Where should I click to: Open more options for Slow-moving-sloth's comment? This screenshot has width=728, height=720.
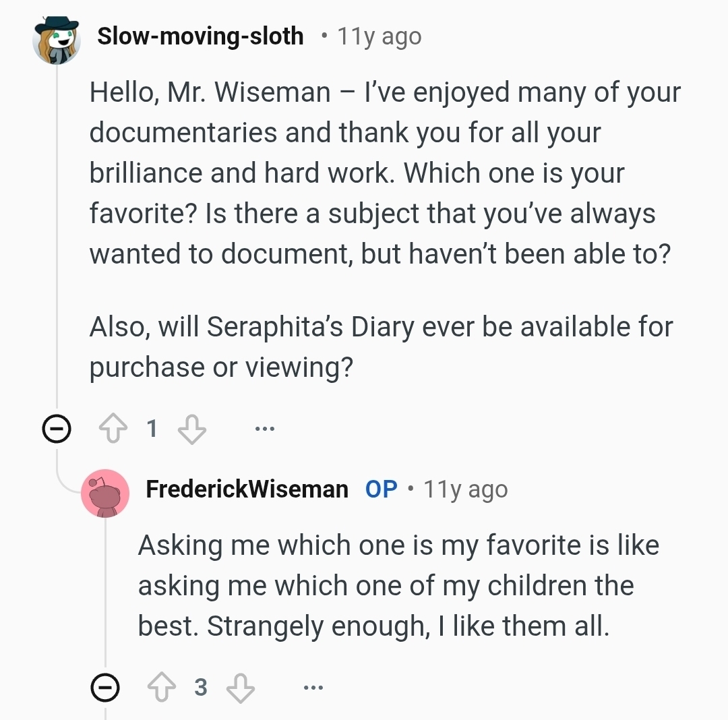pos(265,428)
